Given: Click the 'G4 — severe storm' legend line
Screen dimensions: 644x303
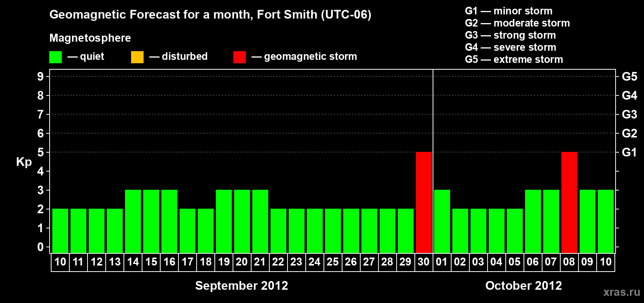Looking at the screenshot, I should pos(511,47).
